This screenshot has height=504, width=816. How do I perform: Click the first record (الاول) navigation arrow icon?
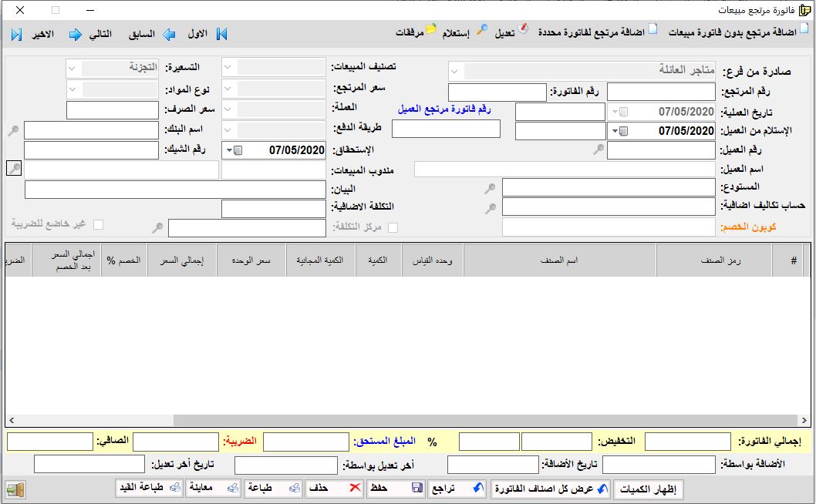(x=221, y=34)
